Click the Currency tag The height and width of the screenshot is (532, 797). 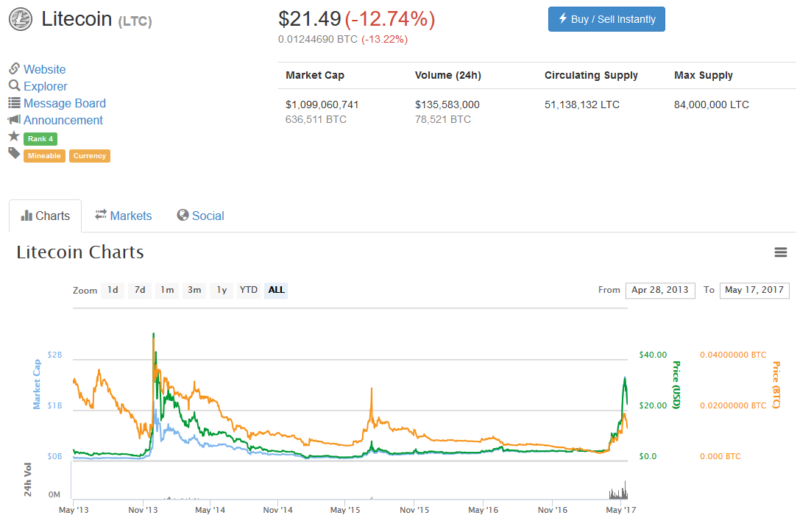point(90,156)
